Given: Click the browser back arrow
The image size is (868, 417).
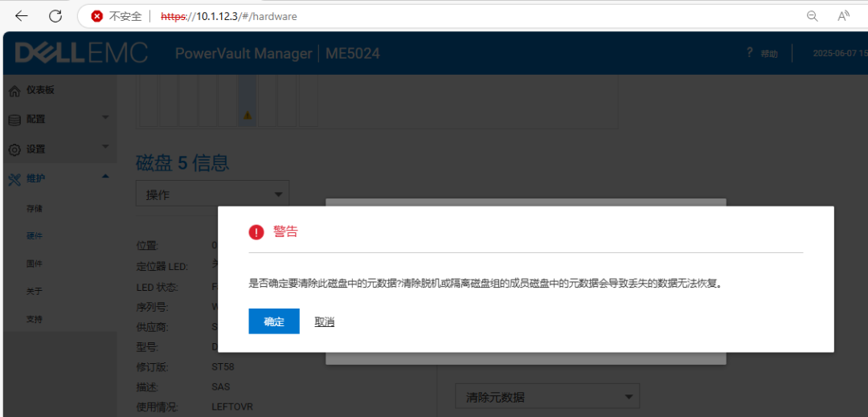Looking at the screenshot, I should (x=22, y=16).
